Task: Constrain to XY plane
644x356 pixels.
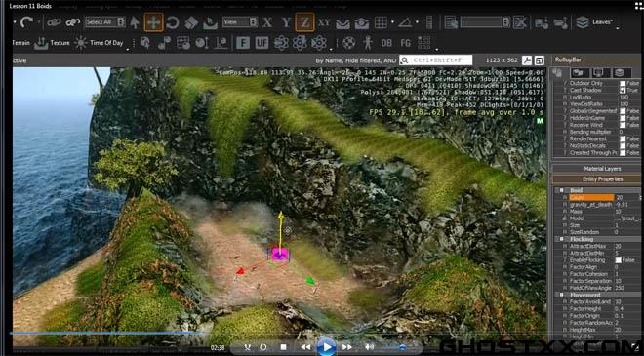Action: 324,22
